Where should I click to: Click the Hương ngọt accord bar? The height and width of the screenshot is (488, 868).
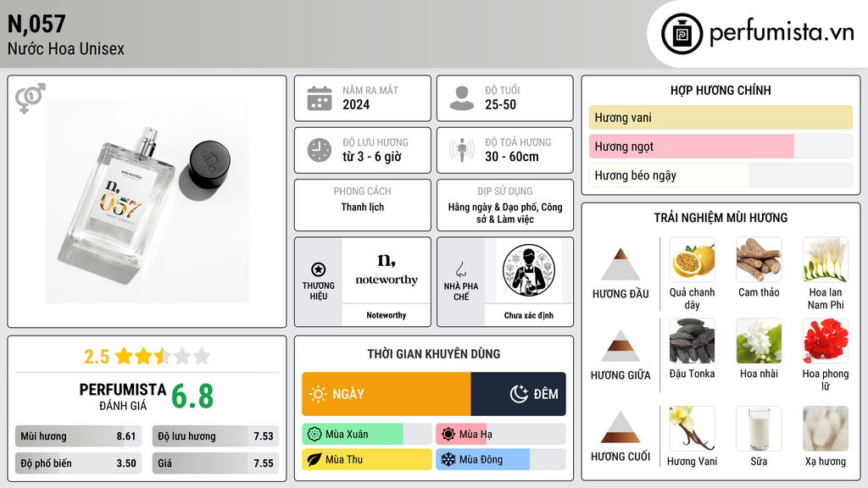tap(721, 146)
